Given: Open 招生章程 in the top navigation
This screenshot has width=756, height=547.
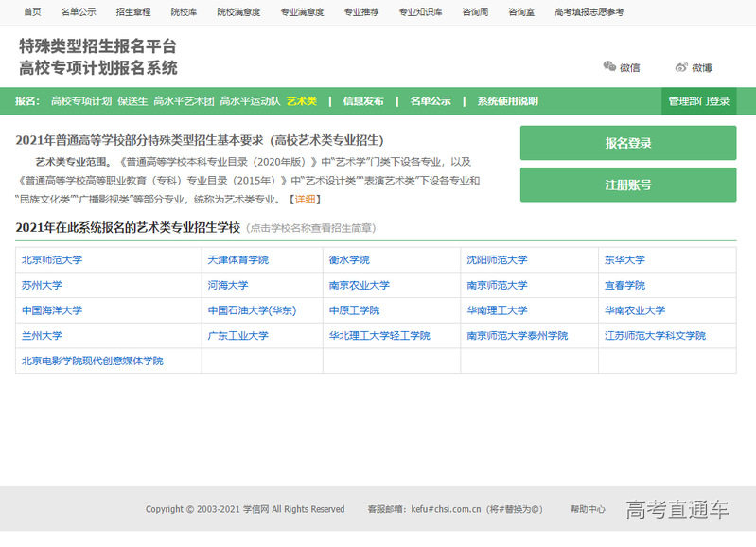Looking at the screenshot, I should coord(132,12).
